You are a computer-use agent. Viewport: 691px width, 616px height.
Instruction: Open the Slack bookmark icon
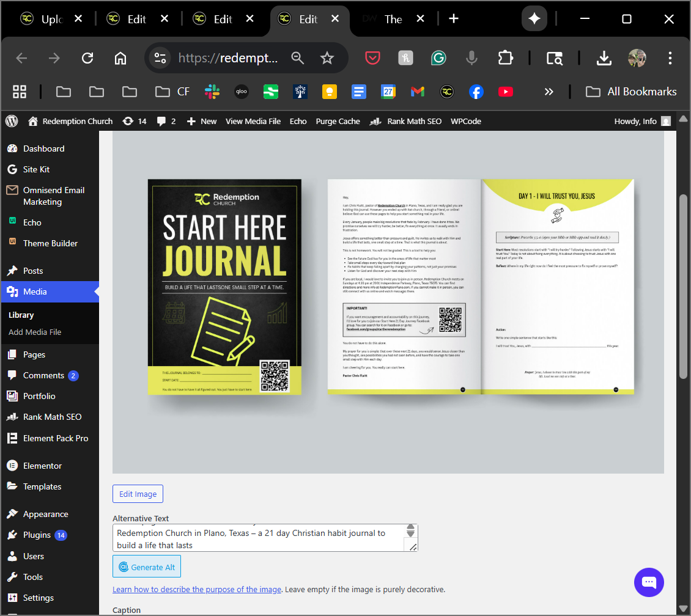[x=212, y=92]
